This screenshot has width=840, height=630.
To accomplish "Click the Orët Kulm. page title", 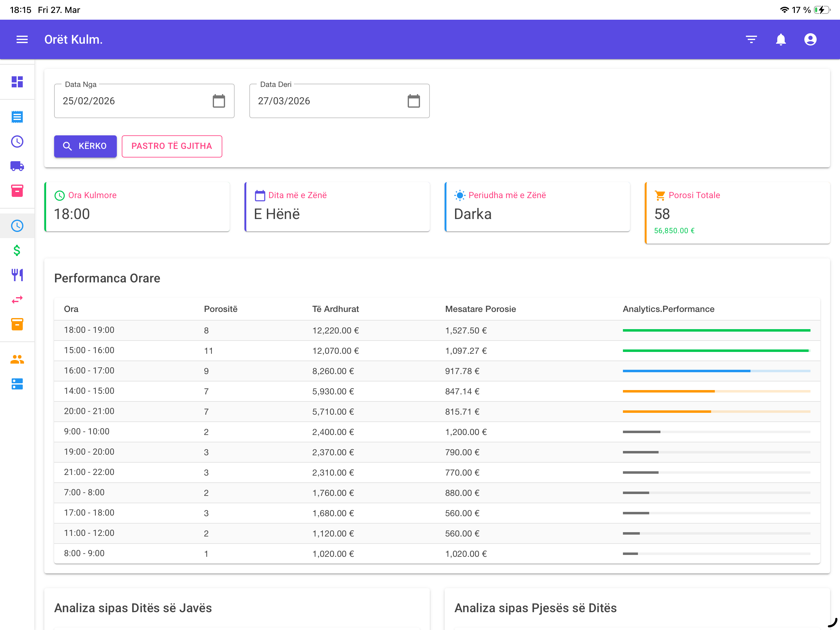I will click(73, 39).
